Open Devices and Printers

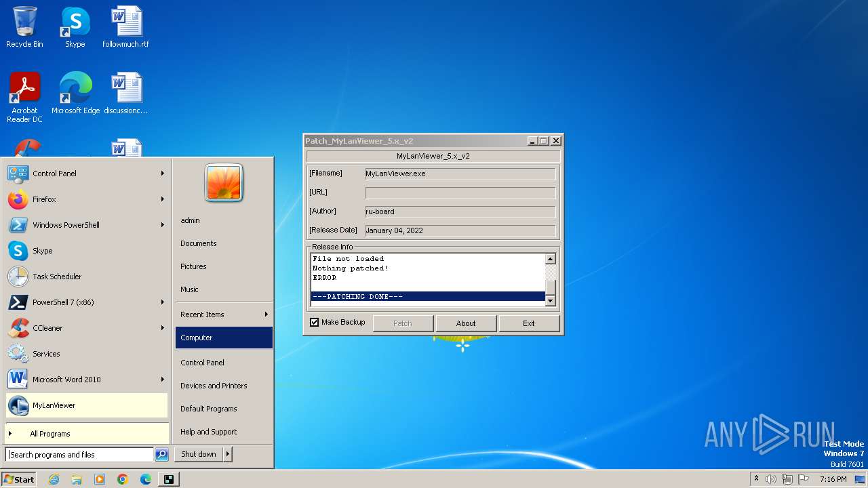224,386
